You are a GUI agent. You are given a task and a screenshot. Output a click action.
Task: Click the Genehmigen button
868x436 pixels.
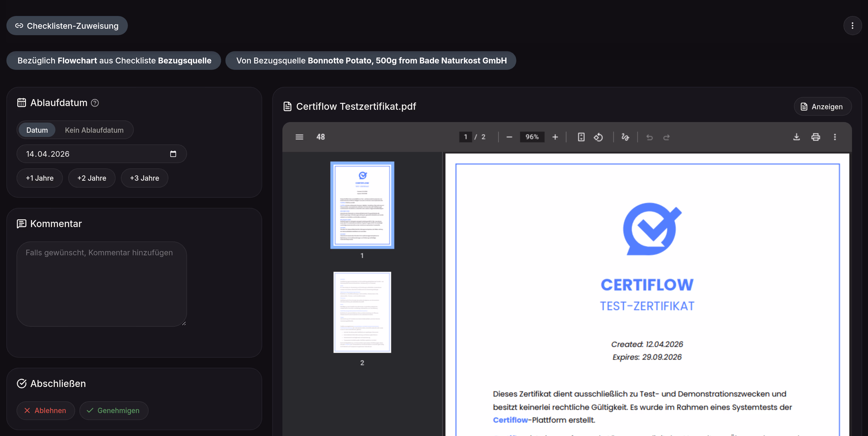113,410
